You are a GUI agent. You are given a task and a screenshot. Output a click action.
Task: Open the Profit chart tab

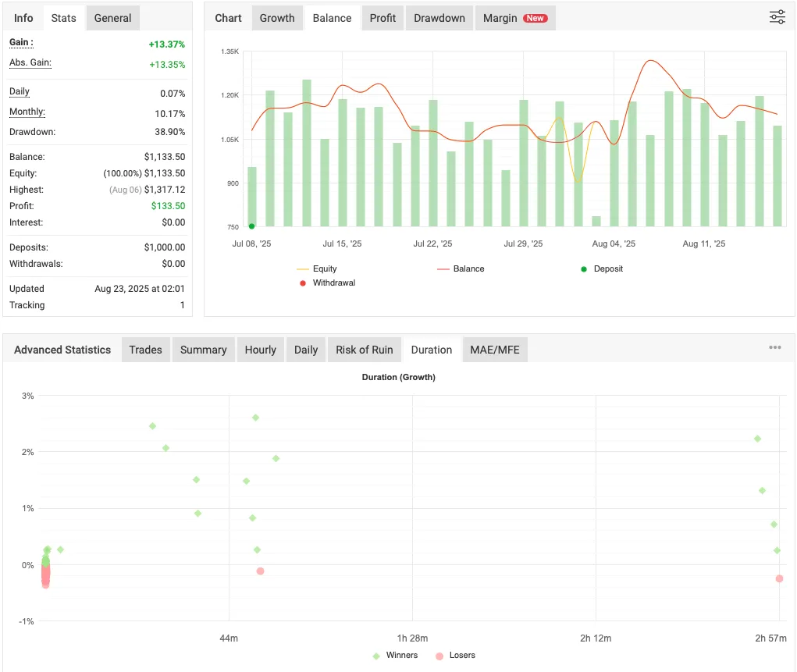(x=382, y=17)
